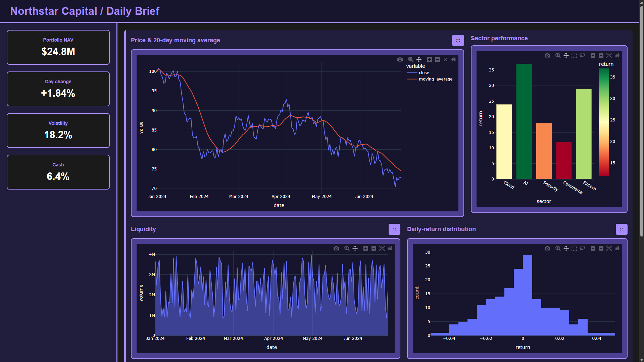The height and width of the screenshot is (362, 644).
Task: Expand the Liquidity panel fullscreen
Action: (394, 229)
